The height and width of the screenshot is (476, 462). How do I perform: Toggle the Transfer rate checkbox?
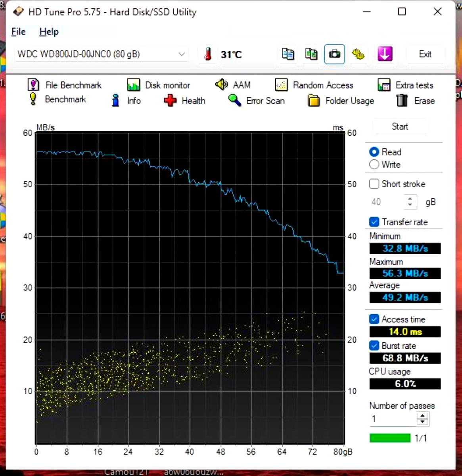pyautogui.click(x=374, y=222)
